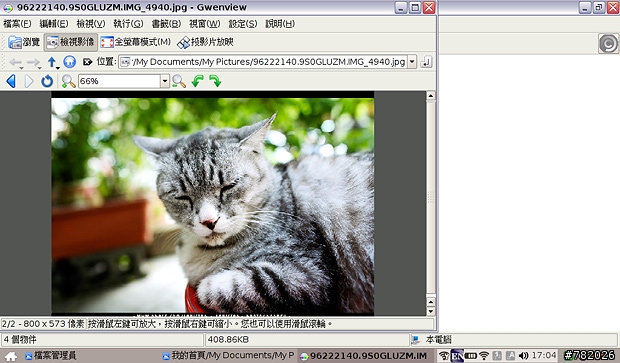Enter 全螢幕模式(M) fullscreen mode
Viewport: 620px width, 363px height.
pos(135,42)
